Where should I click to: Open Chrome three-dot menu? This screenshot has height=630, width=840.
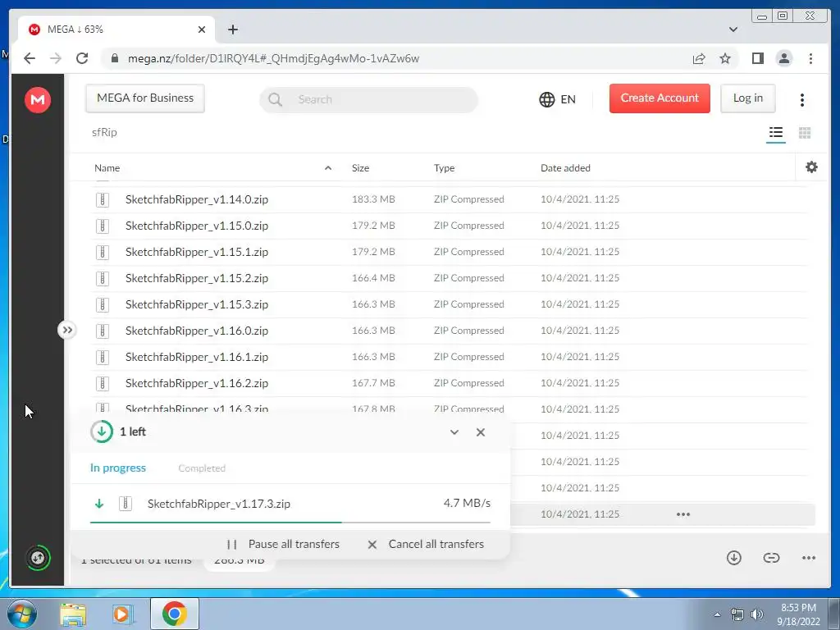pos(810,58)
